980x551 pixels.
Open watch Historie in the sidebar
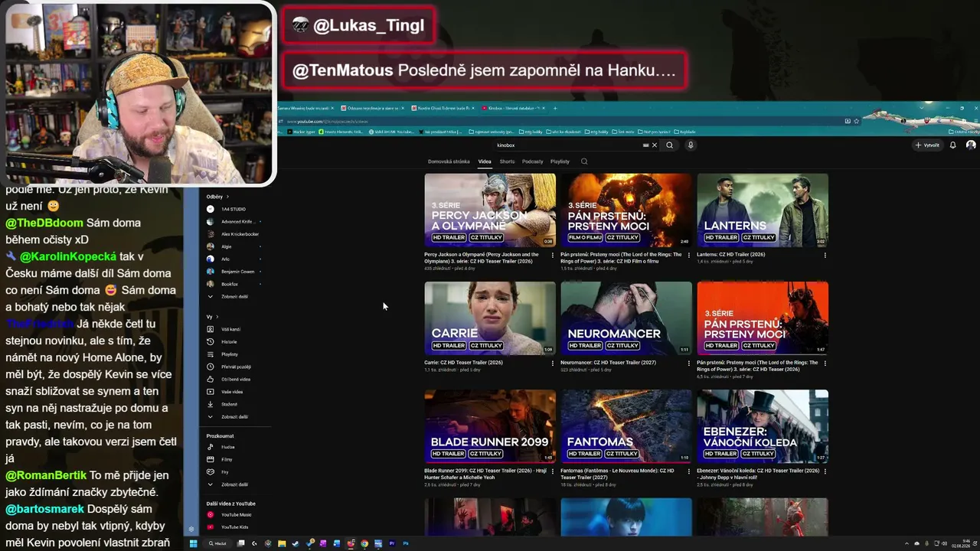tap(229, 342)
